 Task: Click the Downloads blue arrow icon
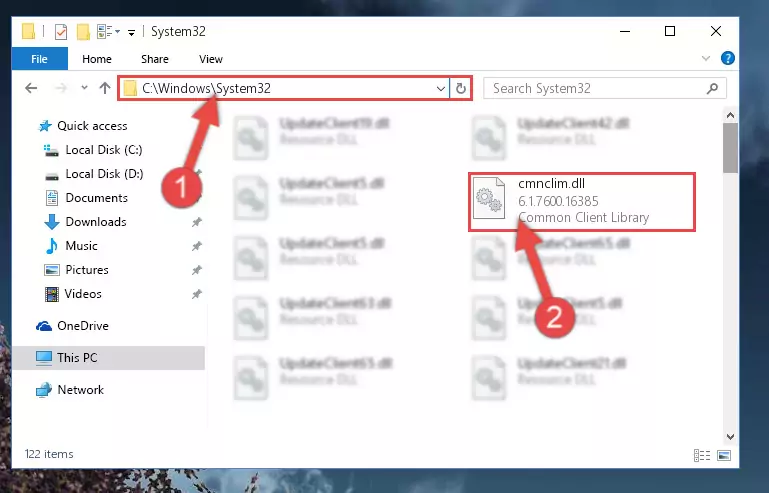pos(51,222)
